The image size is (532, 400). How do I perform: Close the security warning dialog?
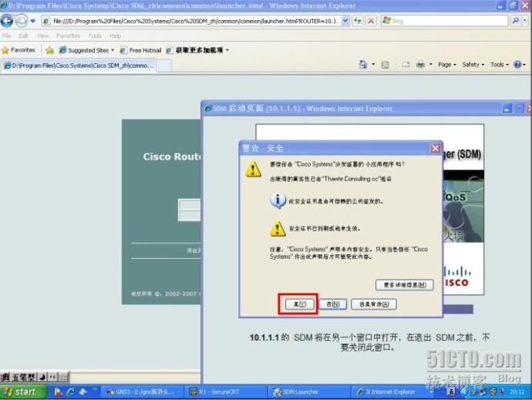pyautogui.click(x=435, y=148)
